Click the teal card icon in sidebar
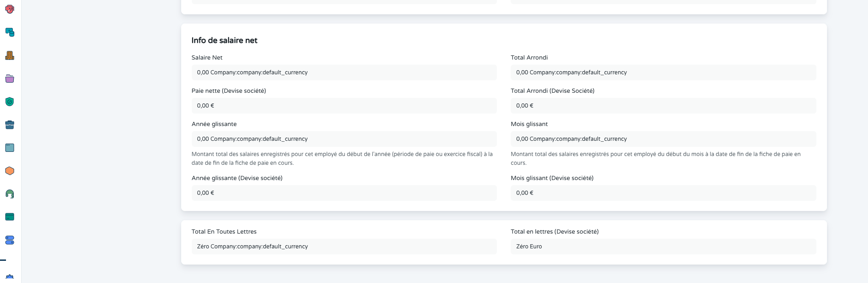The image size is (868, 283). coord(10,217)
